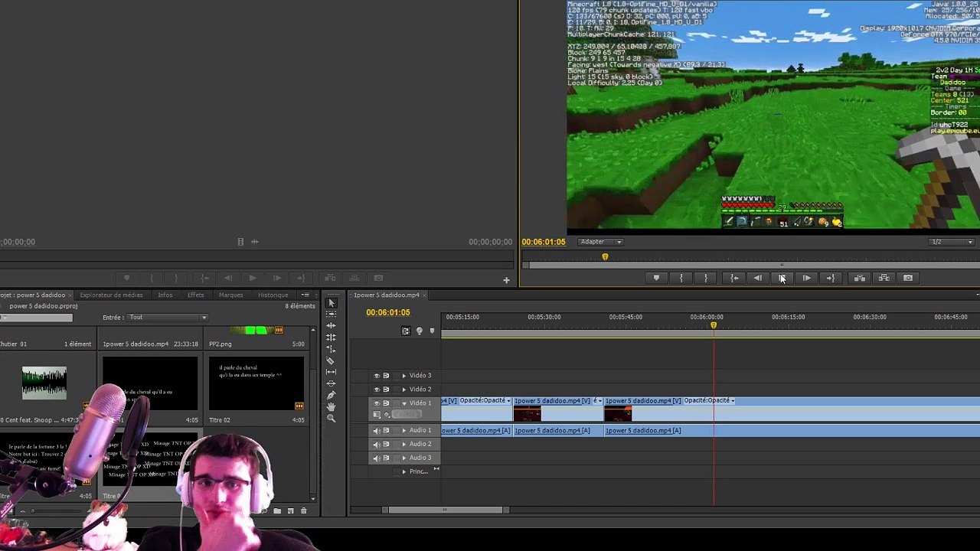
Task: Expand the Audio 1 track
Action: tap(404, 431)
